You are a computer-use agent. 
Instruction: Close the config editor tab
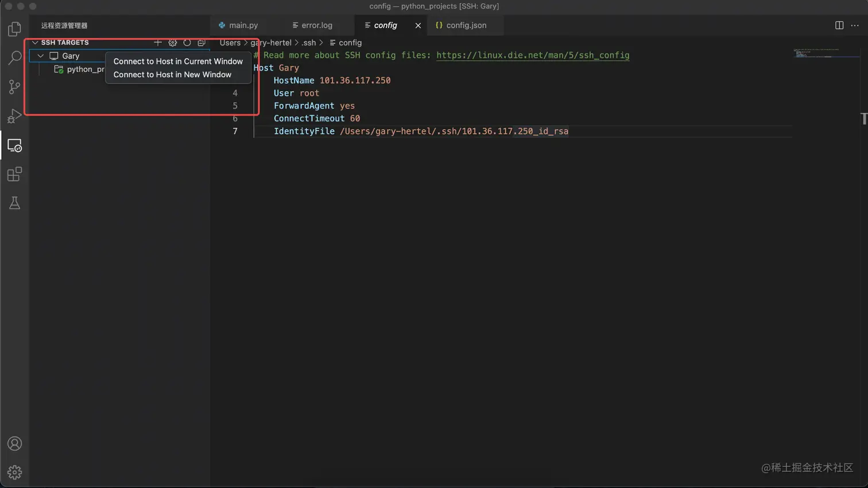(x=418, y=25)
